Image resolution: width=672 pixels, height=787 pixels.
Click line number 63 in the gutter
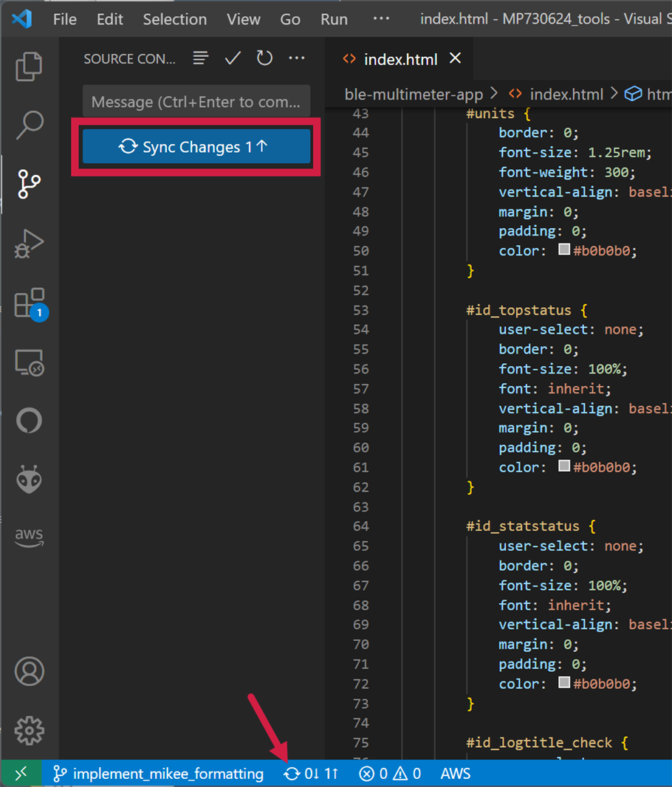coord(360,507)
